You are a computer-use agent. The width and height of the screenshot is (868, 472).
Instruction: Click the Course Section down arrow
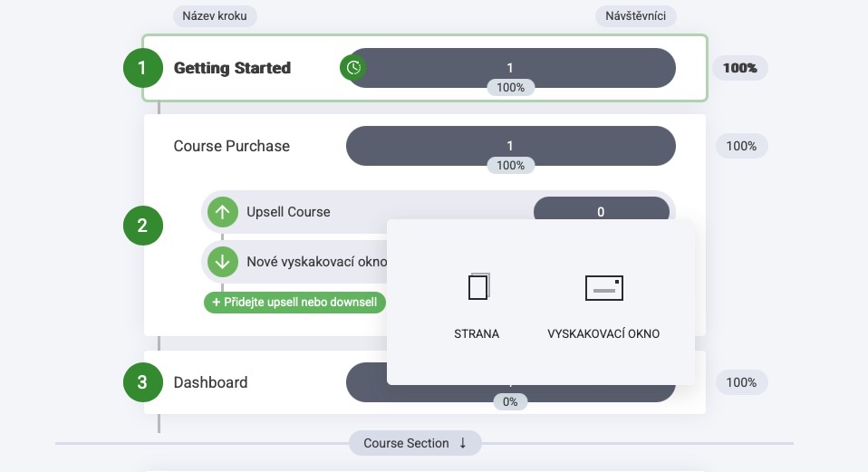(x=463, y=443)
